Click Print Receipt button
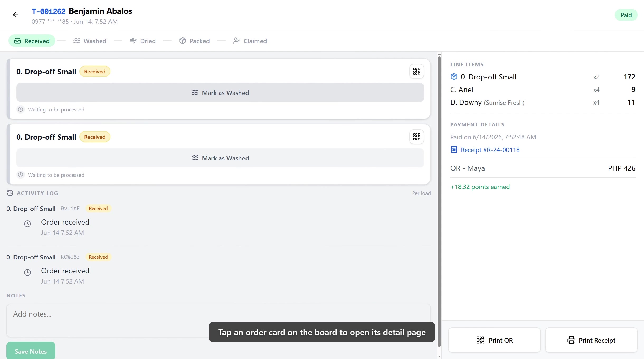Image resolution: width=644 pixels, height=359 pixels. click(x=591, y=340)
